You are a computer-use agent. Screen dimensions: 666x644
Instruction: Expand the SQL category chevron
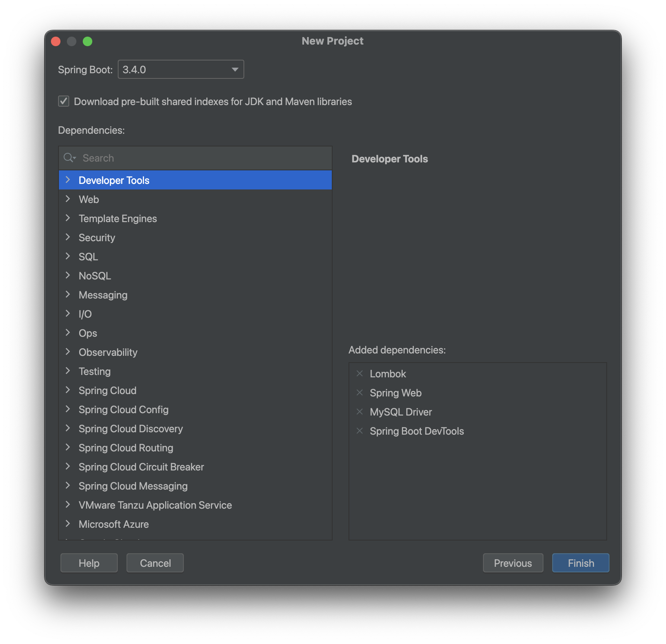coord(68,256)
